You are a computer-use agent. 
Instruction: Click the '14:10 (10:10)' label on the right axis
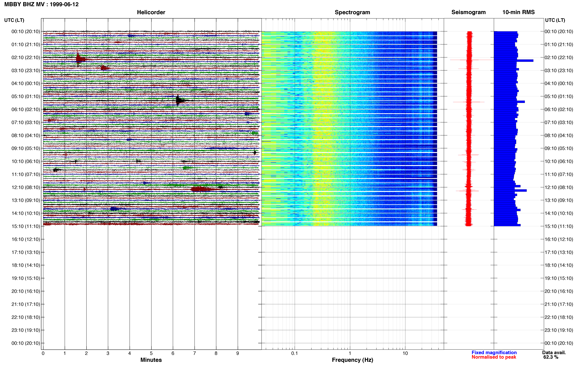pyautogui.click(x=559, y=213)
